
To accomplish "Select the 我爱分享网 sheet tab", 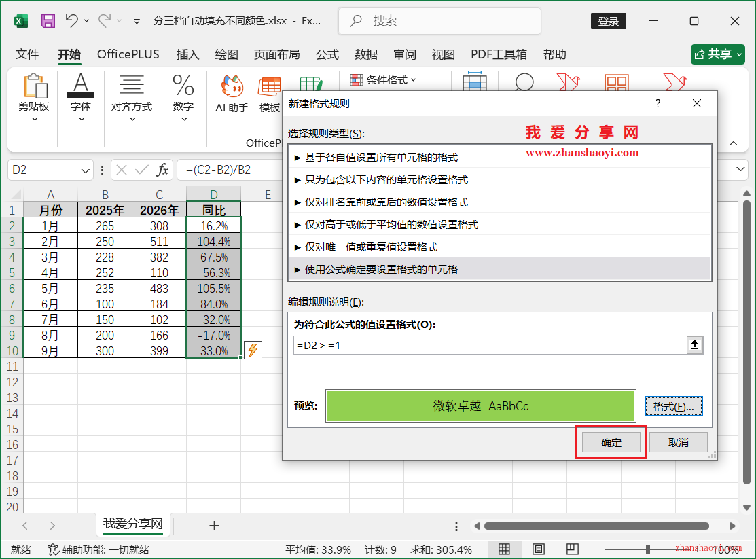I will click(133, 524).
